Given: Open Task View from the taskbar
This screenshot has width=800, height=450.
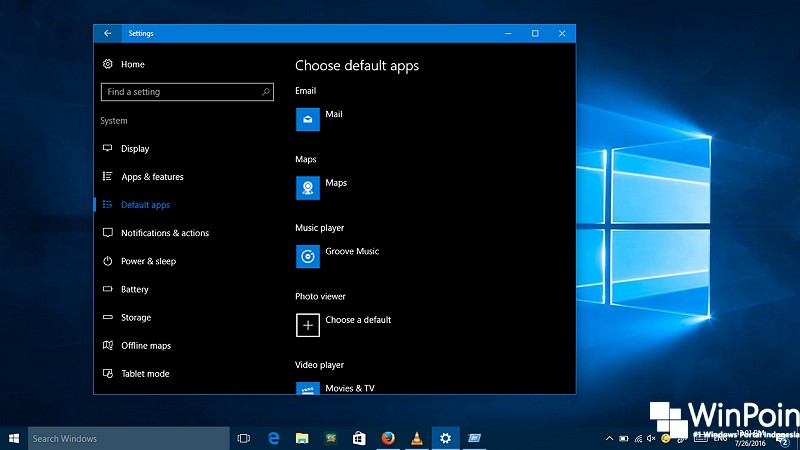Looking at the screenshot, I should [x=244, y=438].
